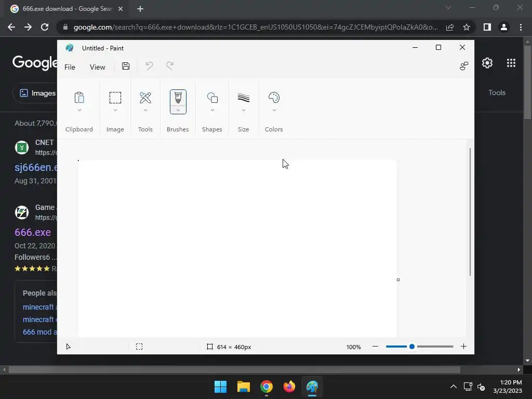Select the Brushes tool icon
The width and height of the screenshot is (532, 399).
pos(178,98)
